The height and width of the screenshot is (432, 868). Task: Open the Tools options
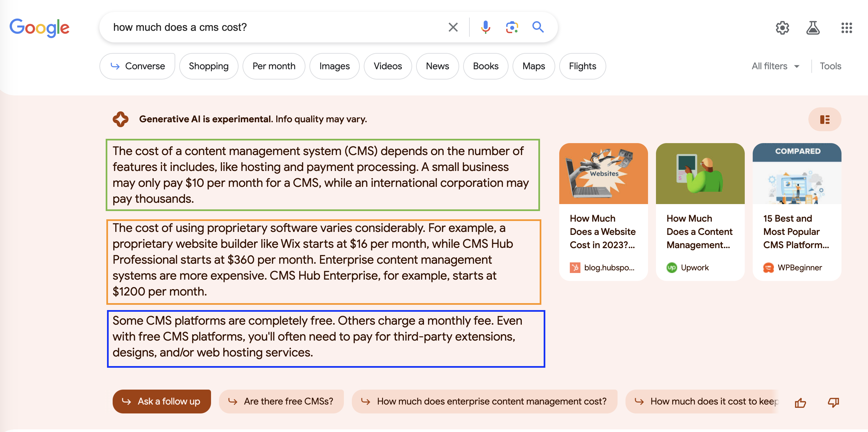pyautogui.click(x=830, y=66)
